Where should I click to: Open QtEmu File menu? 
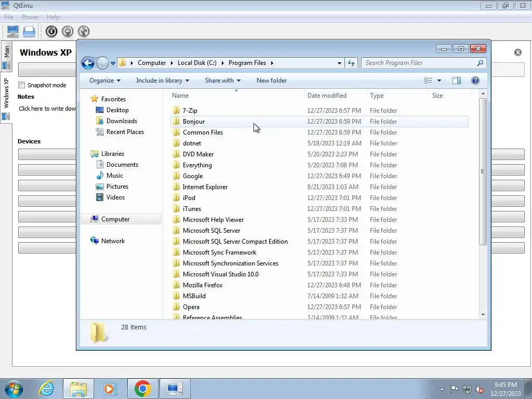click(x=9, y=17)
